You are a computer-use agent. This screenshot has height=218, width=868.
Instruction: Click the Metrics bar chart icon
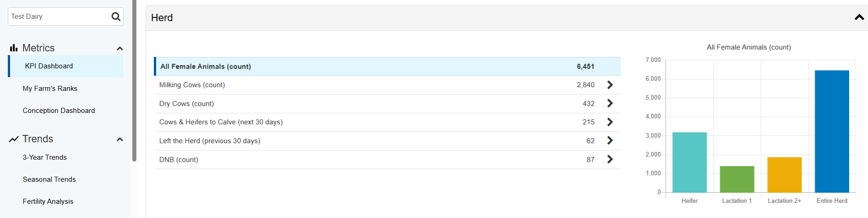(x=14, y=48)
